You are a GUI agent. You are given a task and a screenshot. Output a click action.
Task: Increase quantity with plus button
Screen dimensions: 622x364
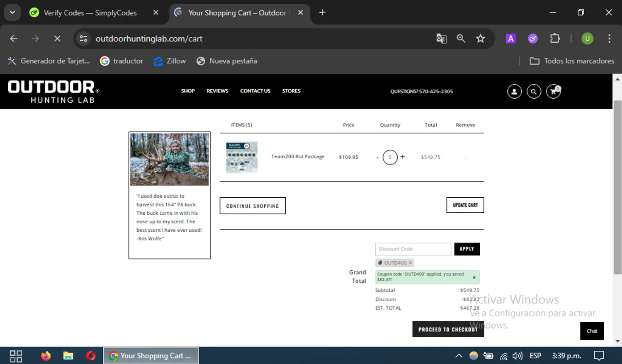pyautogui.click(x=402, y=157)
